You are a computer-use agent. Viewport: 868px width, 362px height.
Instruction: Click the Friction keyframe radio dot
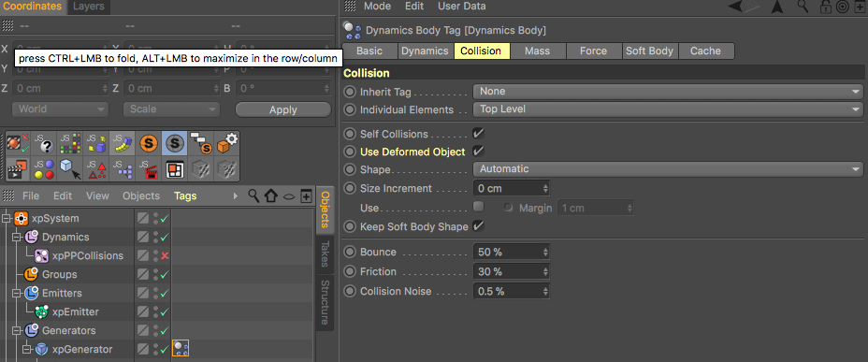(x=350, y=272)
